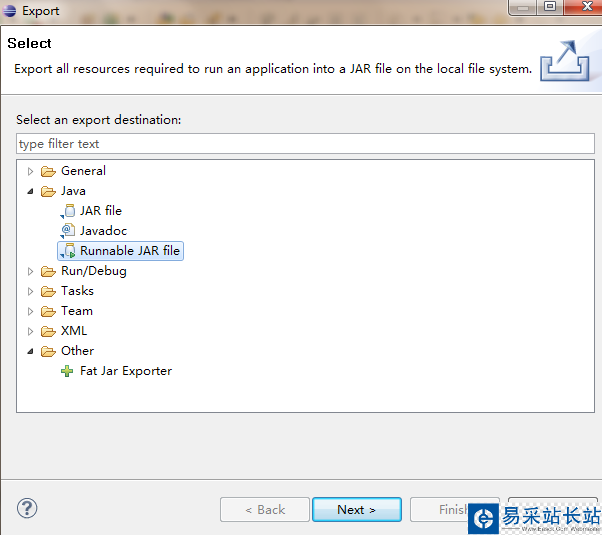This screenshot has width=602, height=535.
Task: Click the Javadoc icon
Action: [x=67, y=231]
